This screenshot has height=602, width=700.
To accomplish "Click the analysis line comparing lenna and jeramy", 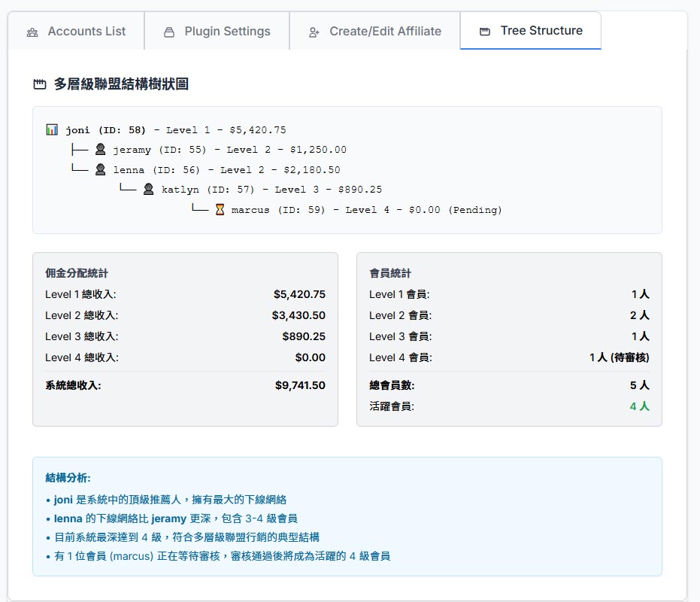I will tap(172, 518).
